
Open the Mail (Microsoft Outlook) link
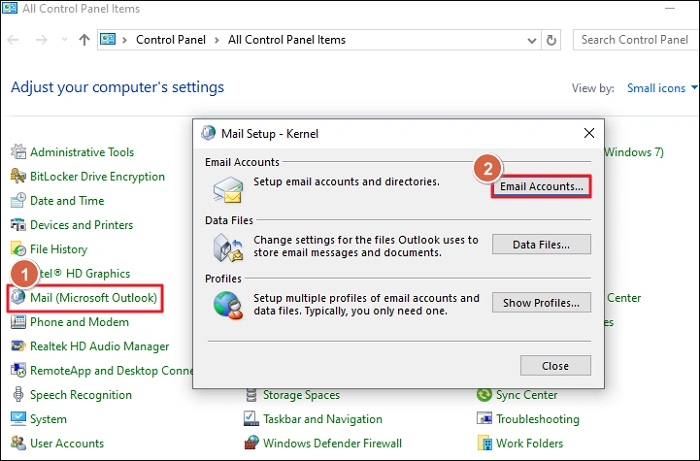[x=93, y=297]
